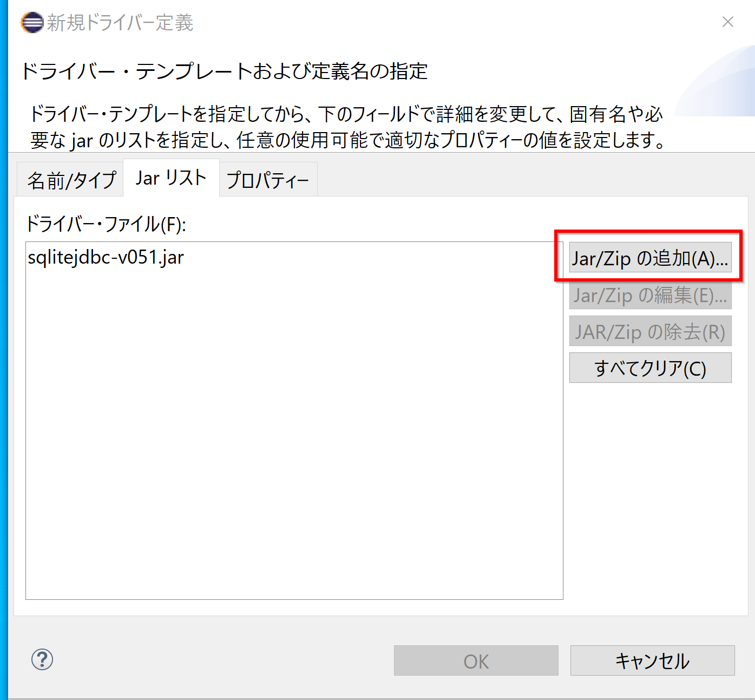Select sqlitejdbc-v051.jar in the driver file list
The height and width of the screenshot is (700, 755).
(x=106, y=257)
